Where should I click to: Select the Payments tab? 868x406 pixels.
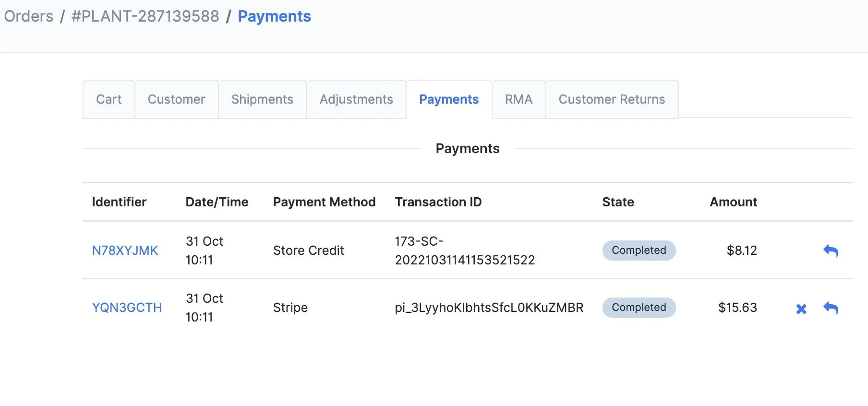tap(449, 99)
